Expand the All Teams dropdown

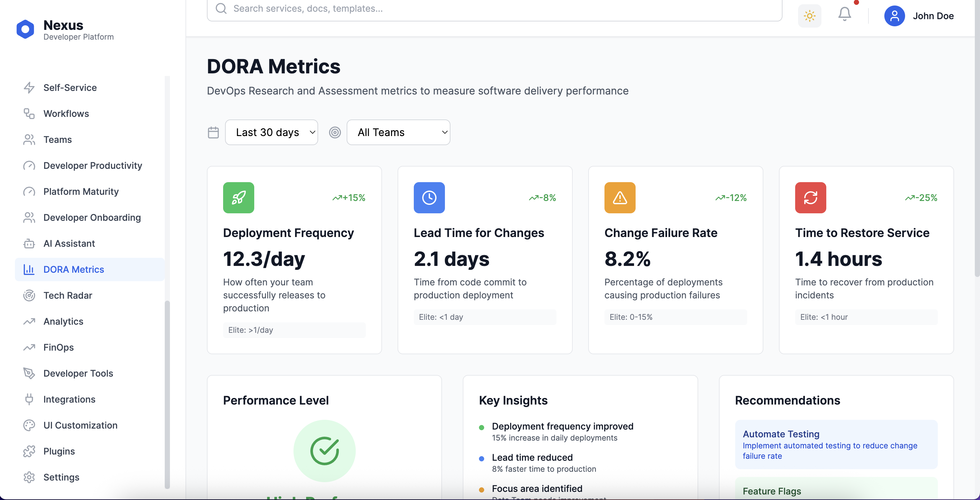click(398, 132)
